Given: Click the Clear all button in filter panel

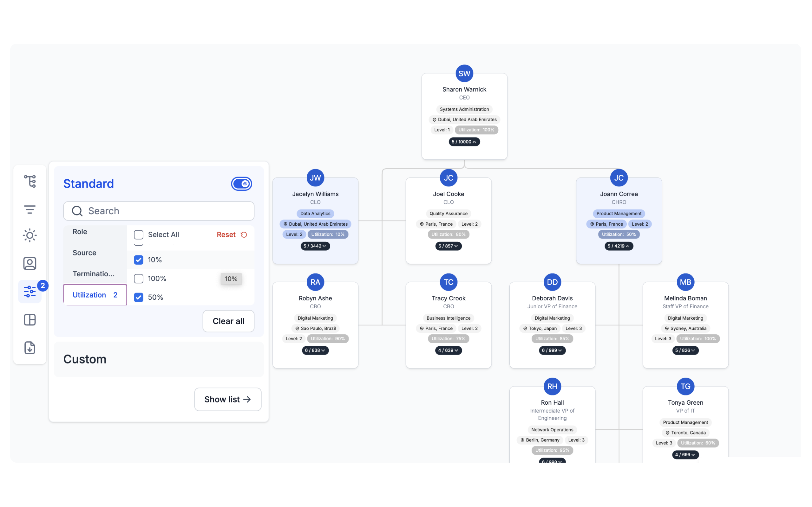Looking at the screenshot, I should (228, 321).
